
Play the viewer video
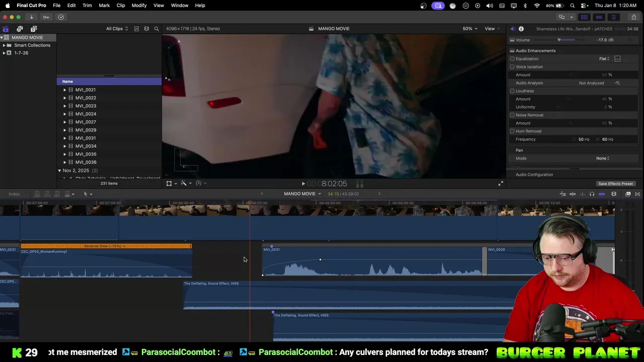click(x=303, y=184)
